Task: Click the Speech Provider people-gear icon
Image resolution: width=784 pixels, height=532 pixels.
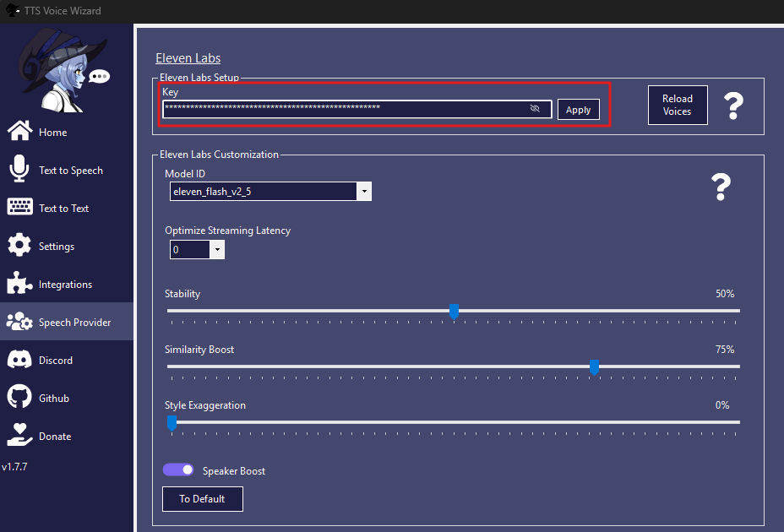Action: 19,322
